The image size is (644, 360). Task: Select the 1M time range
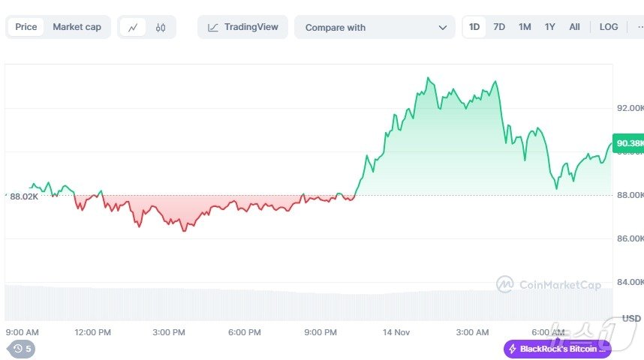click(525, 27)
